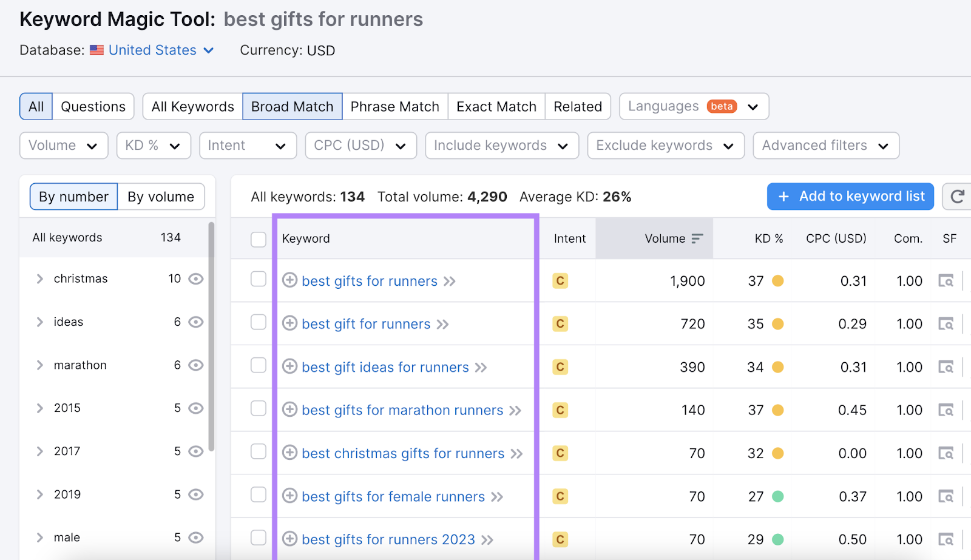971x560 pixels.
Task: Check the checkbox for best gifts for marathon runners
Action: click(259, 410)
